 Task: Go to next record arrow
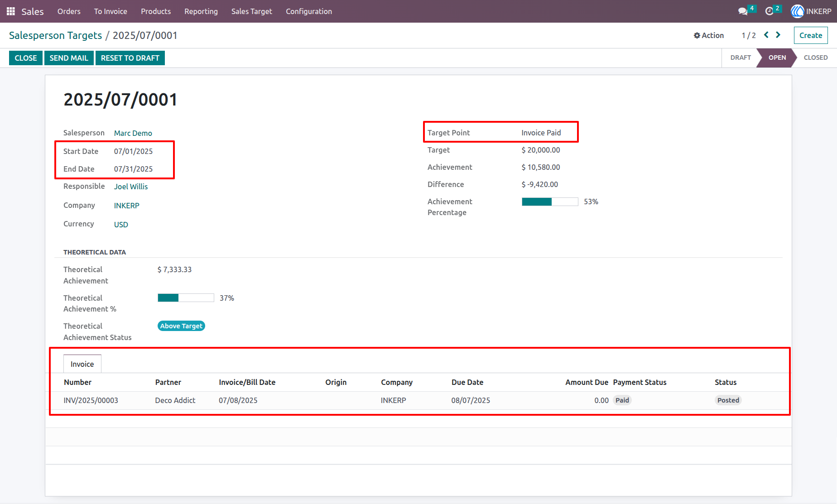(x=778, y=35)
